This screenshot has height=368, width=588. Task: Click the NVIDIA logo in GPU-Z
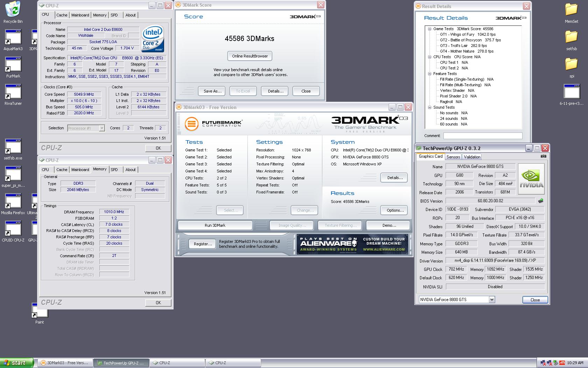531,179
